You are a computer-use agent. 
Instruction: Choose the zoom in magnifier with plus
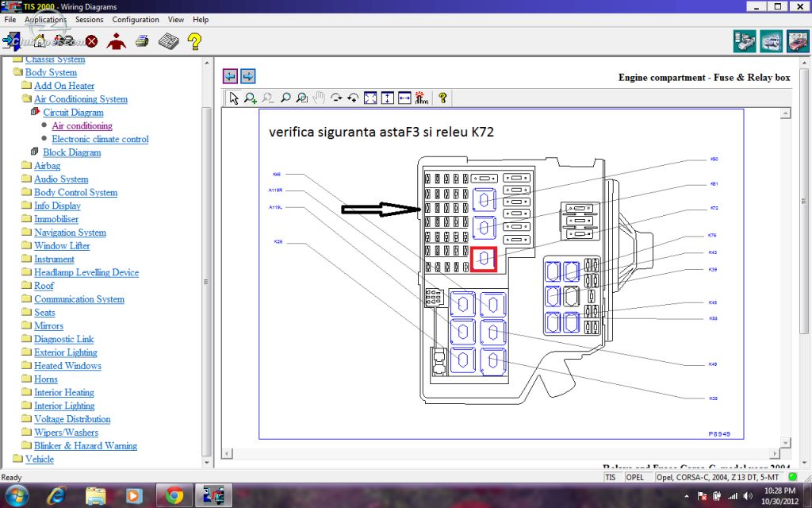251,98
